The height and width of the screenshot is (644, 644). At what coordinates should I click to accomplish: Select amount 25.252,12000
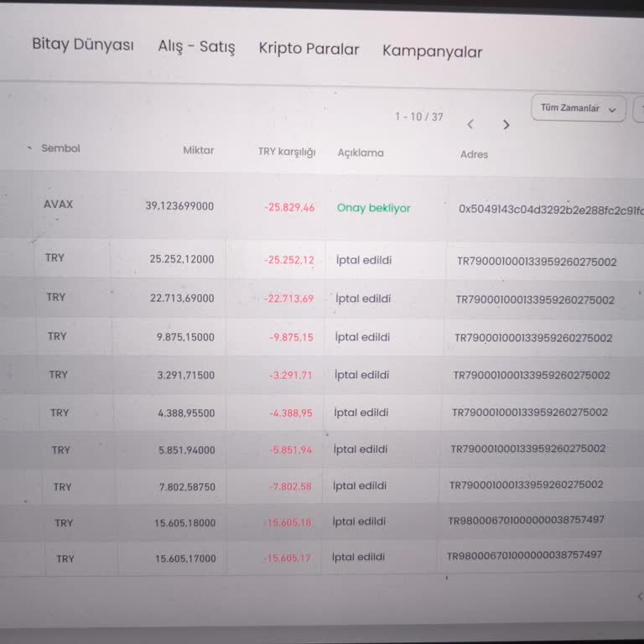[x=181, y=259]
